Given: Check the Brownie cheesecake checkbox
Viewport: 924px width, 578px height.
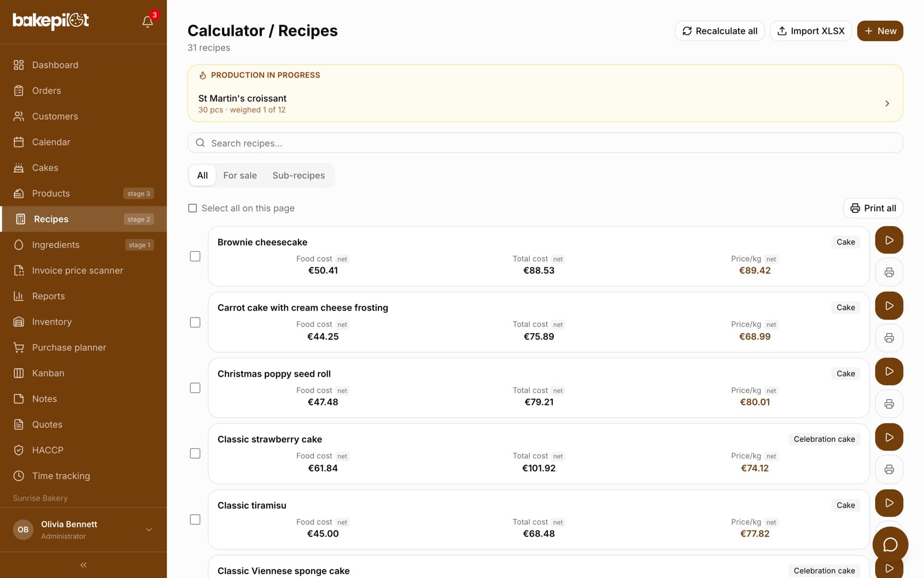Looking at the screenshot, I should click(x=195, y=256).
